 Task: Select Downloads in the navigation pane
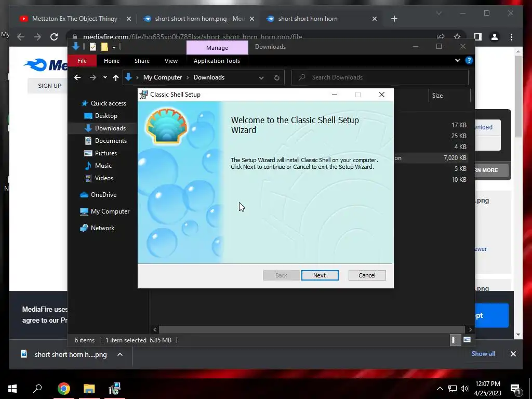(x=105, y=128)
